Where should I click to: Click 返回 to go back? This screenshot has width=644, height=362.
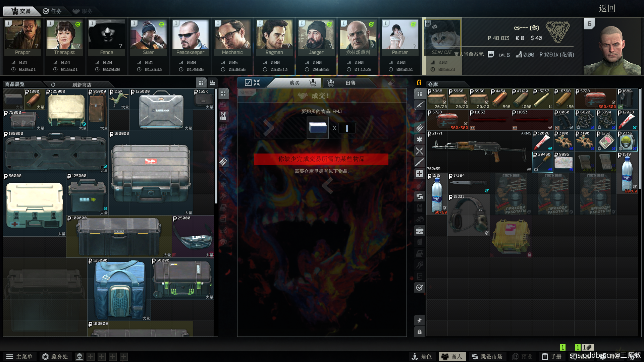coord(607,8)
